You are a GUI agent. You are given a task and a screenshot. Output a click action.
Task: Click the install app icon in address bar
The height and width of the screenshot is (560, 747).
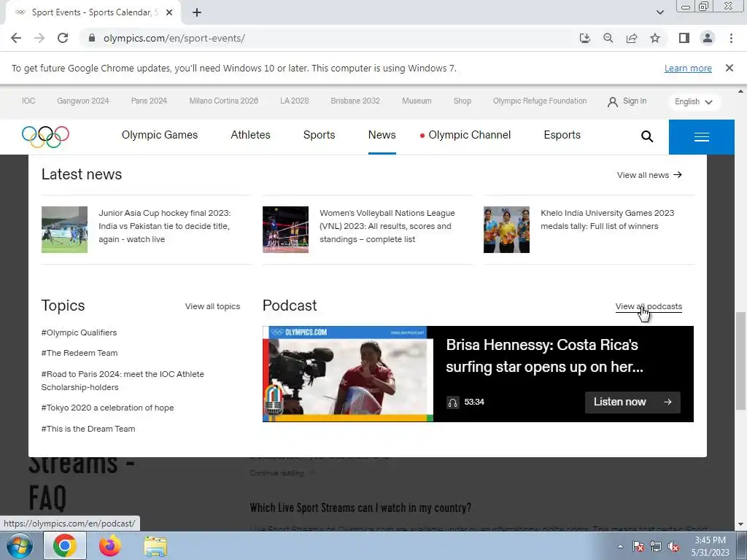coord(584,38)
